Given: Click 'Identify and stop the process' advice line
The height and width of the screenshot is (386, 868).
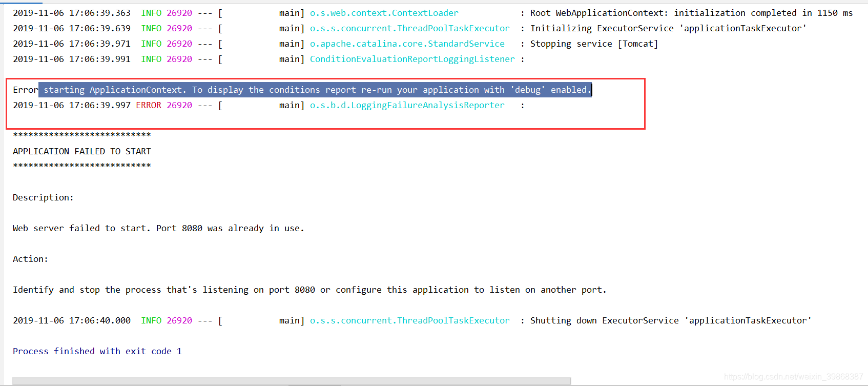Looking at the screenshot, I should tap(309, 290).
